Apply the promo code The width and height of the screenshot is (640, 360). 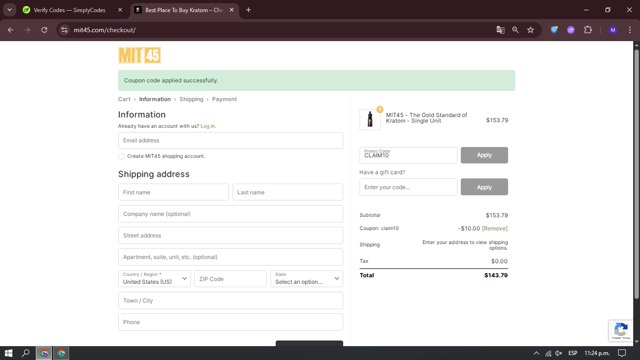(484, 155)
